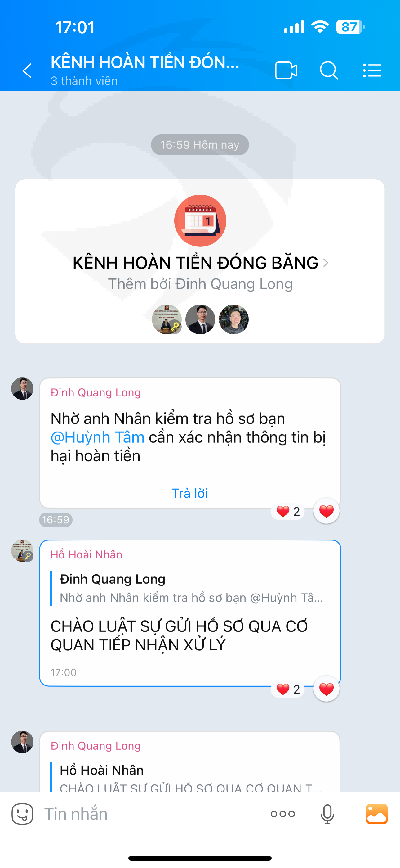Open the @Huỳnh Tâm mention link
The width and height of the screenshot is (400, 868).
(x=98, y=437)
